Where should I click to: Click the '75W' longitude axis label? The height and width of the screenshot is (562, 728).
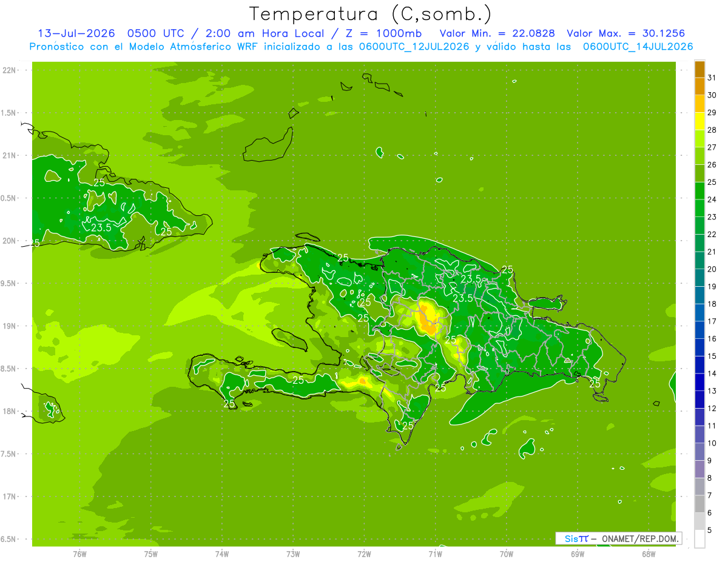(151, 554)
